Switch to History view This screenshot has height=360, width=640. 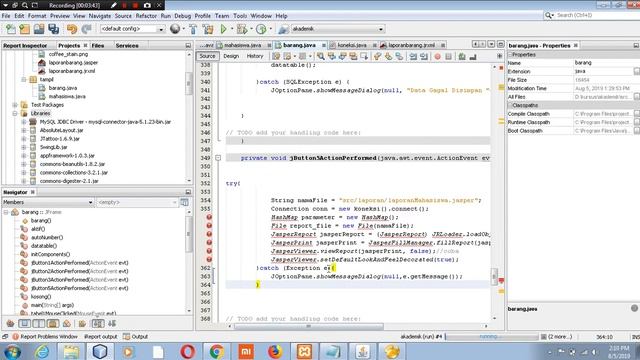click(255, 56)
